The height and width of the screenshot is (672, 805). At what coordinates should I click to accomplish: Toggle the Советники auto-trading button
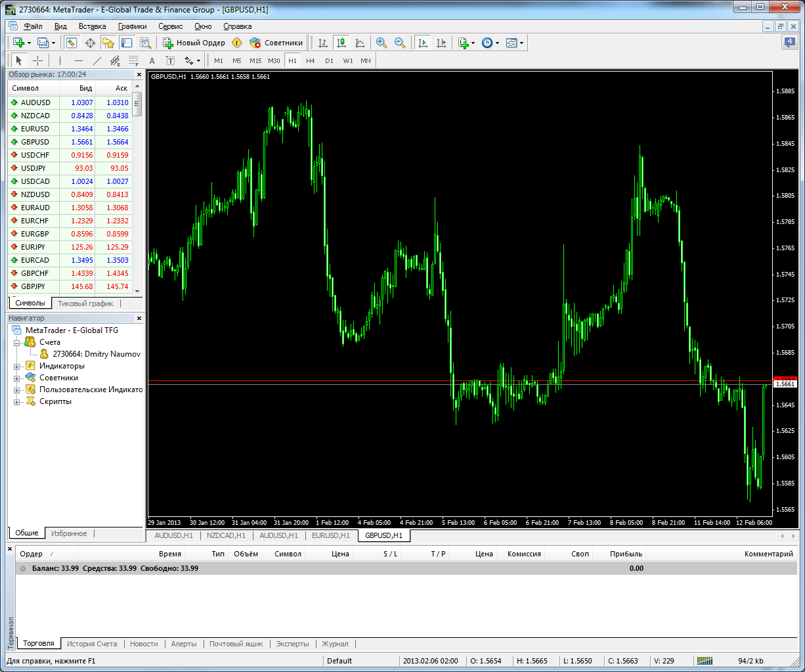[x=276, y=43]
